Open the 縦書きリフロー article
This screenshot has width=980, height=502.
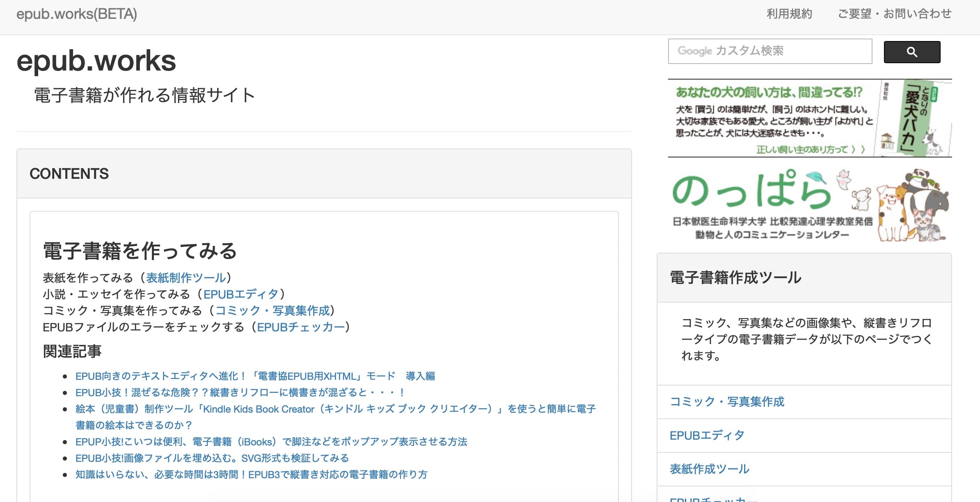(239, 392)
